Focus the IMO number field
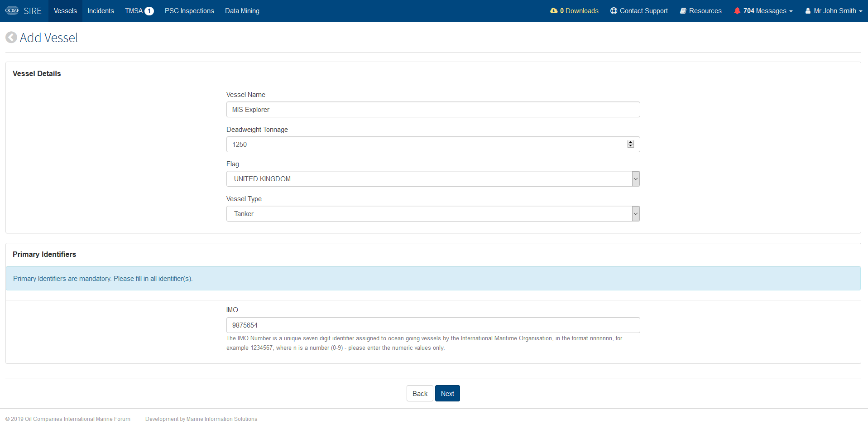This screenshot has height=425, width=868. [433, 325]
